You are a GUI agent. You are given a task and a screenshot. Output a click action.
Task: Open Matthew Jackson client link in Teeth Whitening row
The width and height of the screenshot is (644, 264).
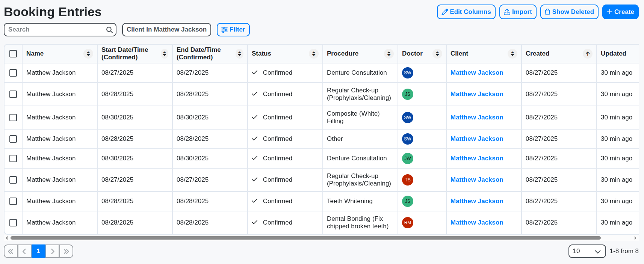tap(477, 201)
